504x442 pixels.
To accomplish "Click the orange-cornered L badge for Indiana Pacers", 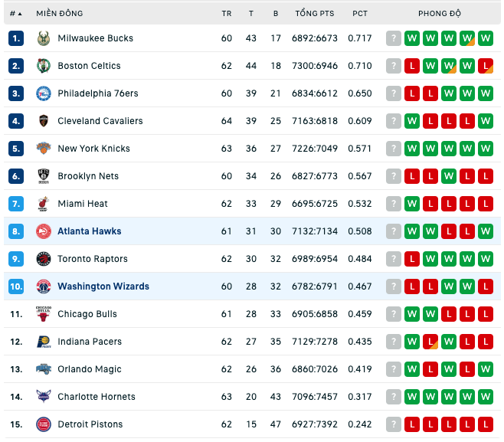I will tap(430, 342).
